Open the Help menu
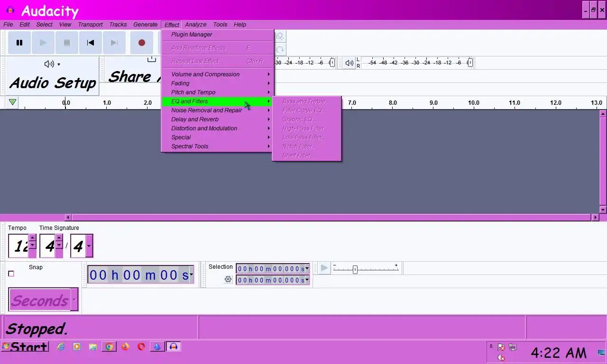 point(240,25)
